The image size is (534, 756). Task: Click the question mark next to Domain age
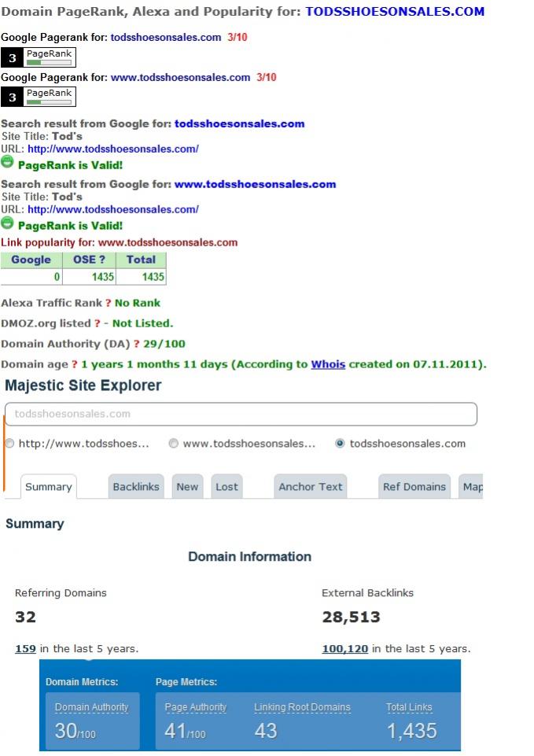pos(74,364)
